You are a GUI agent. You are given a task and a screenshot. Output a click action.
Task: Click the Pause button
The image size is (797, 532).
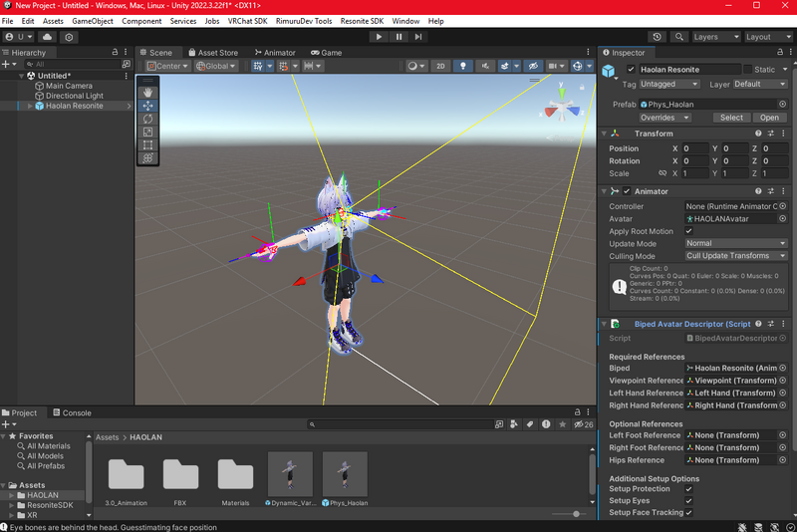[x=399, y=37]
